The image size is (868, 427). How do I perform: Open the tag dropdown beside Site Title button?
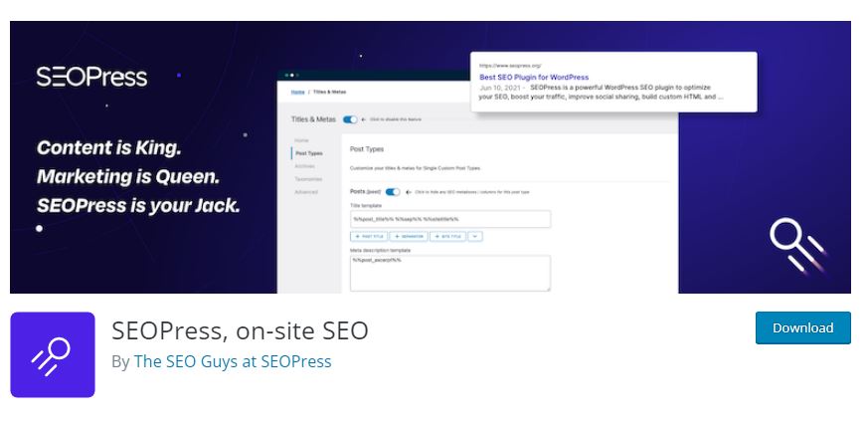pos(475,237)
